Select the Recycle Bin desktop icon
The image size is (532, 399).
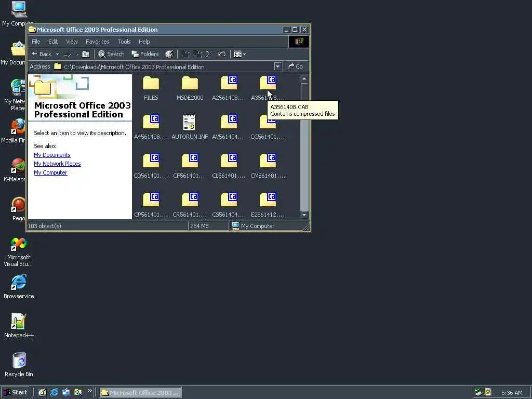[19, 365]
